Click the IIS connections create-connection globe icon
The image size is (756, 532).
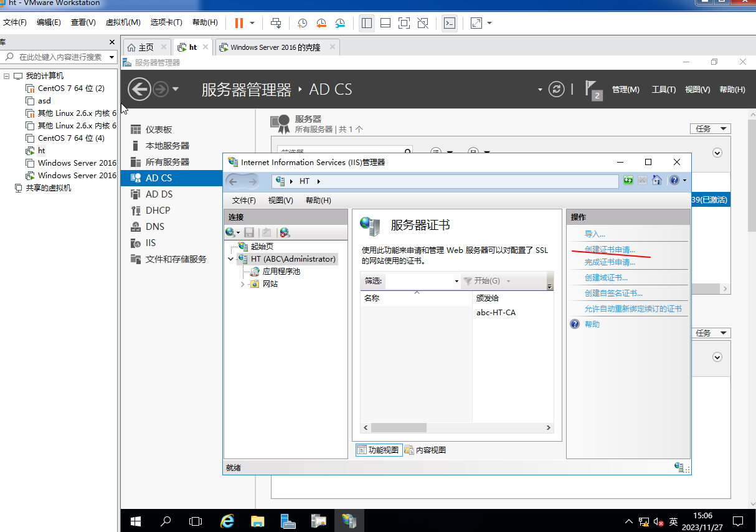(232, 232)
